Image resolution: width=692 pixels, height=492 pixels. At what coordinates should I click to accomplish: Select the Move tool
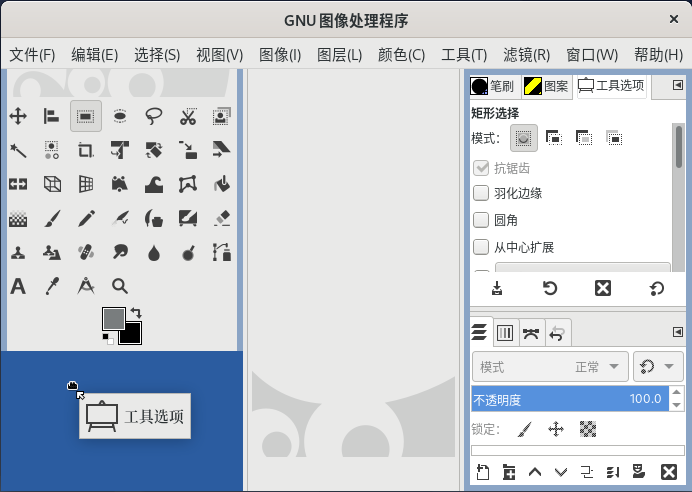pyautogui.click(x=18, y=116)
